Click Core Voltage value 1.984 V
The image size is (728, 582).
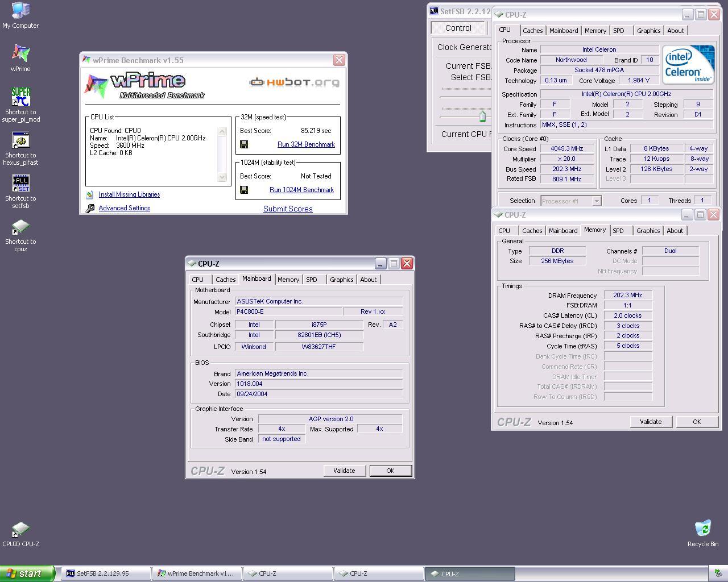(639, 80)
